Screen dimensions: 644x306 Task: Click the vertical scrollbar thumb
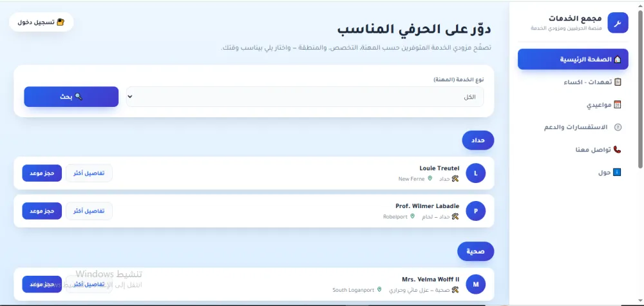tap(640, 88)
